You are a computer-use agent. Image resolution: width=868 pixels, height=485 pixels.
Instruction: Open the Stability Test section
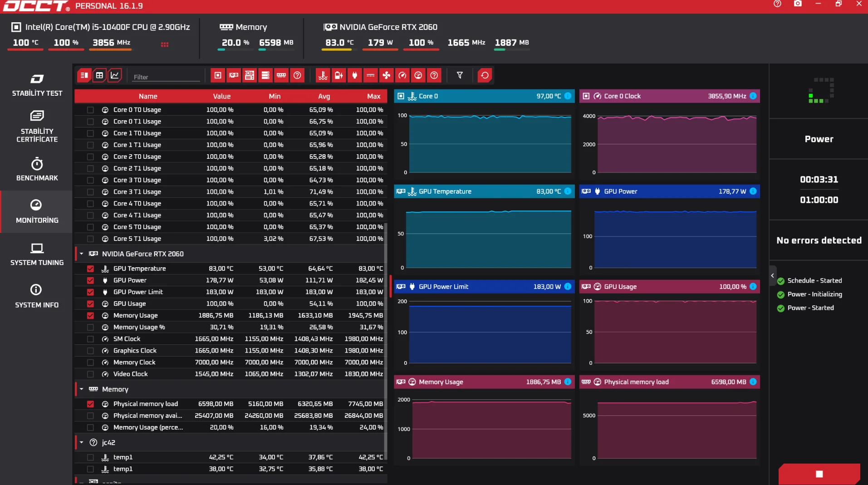tap(37, 85)
